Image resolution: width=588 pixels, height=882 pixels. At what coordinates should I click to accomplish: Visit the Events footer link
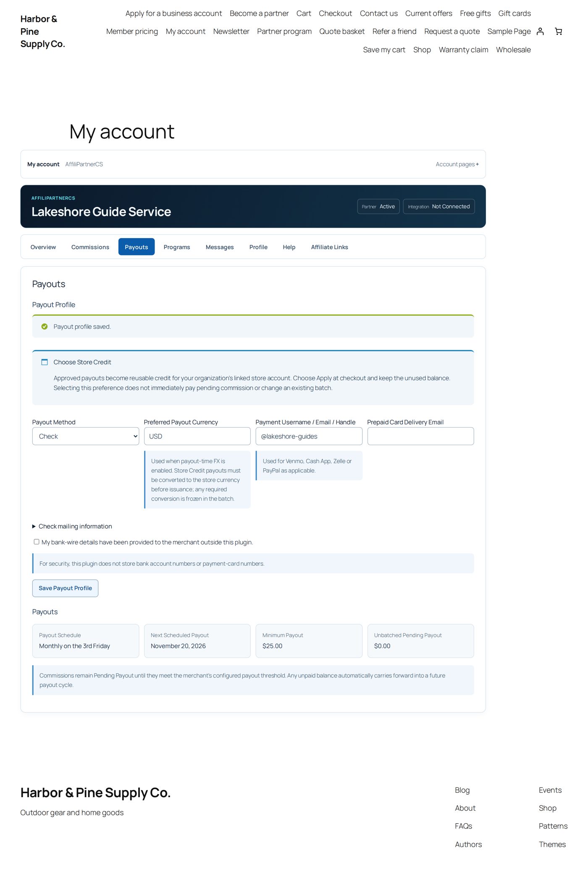tap(550, 790)
